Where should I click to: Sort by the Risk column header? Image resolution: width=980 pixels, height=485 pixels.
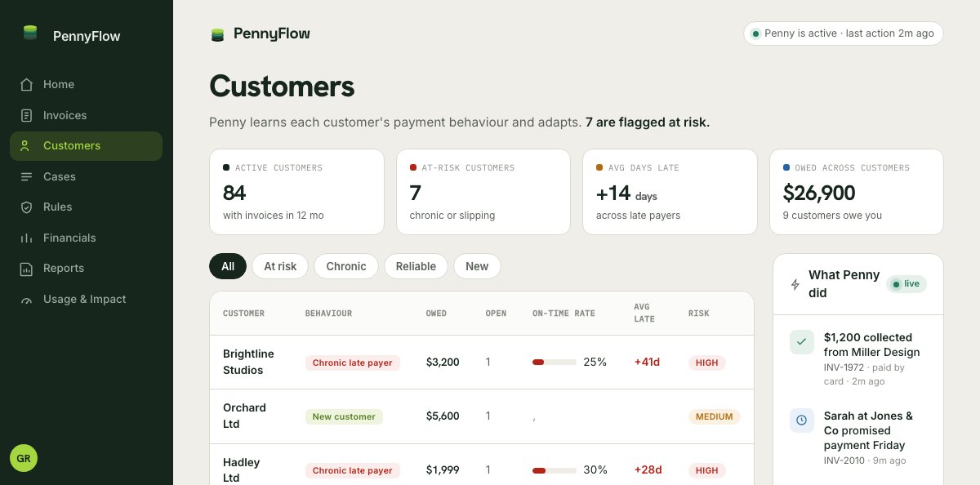click(699, 314)
